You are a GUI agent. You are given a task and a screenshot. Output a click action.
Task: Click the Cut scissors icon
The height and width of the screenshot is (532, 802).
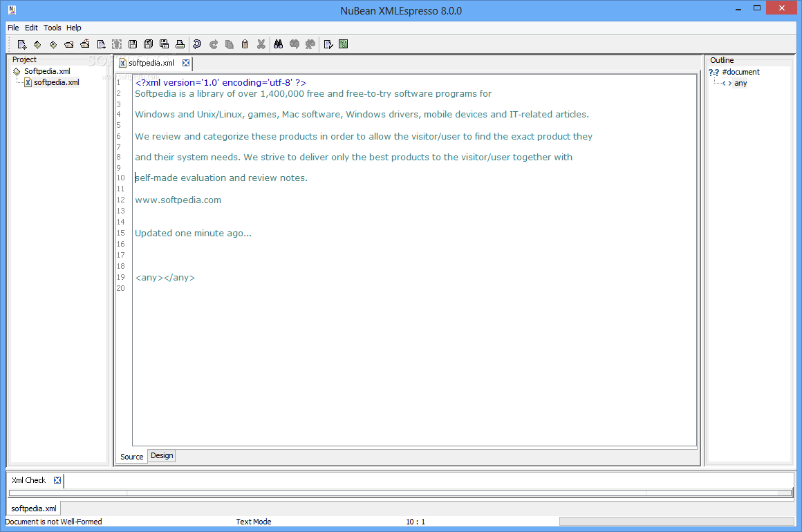tap(261, 44)
